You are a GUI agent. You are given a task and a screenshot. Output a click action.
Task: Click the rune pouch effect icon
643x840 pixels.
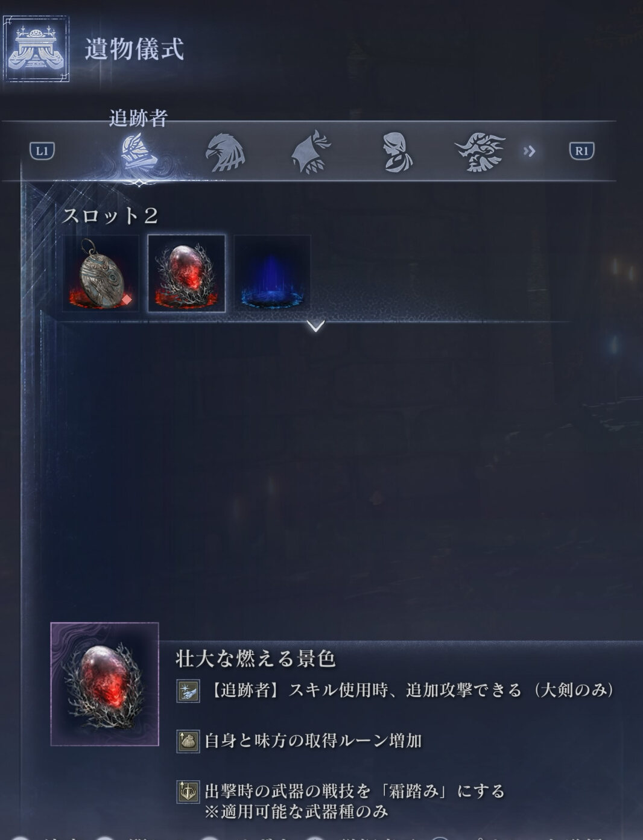[188, 741]
